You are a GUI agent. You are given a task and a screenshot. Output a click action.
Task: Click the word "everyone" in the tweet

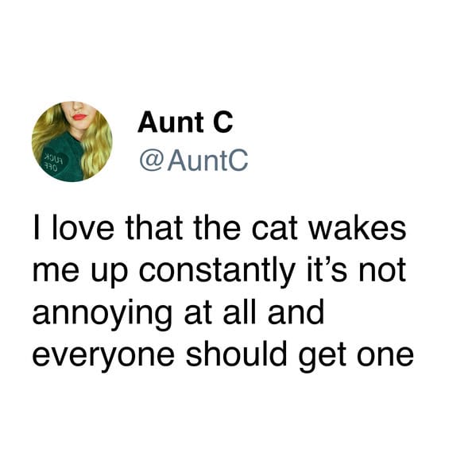pos(103,356)
